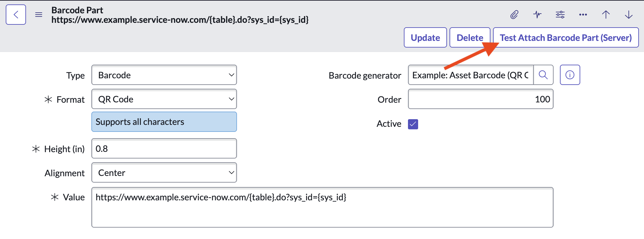Go to previous record with up arrow
The width and height of the screenshot is (644, 239).
(x=606, y=15)
